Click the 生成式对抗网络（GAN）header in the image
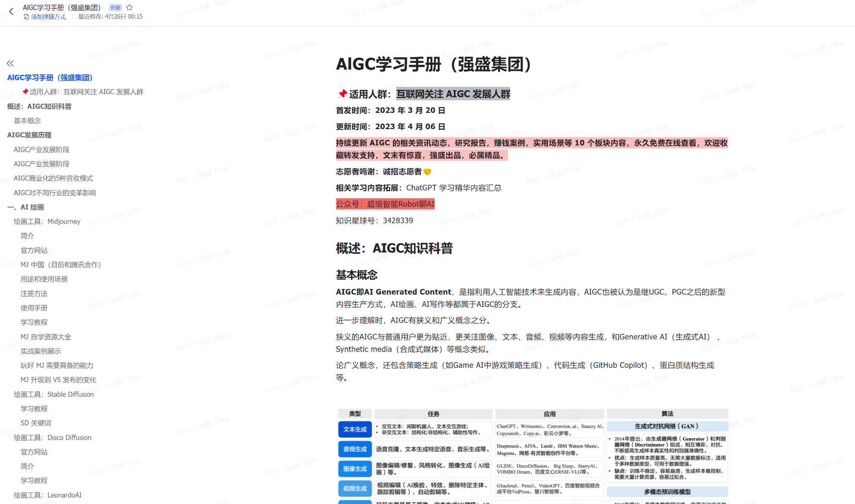Viewport: 855px width, 504px height. (x=667, y=426)
